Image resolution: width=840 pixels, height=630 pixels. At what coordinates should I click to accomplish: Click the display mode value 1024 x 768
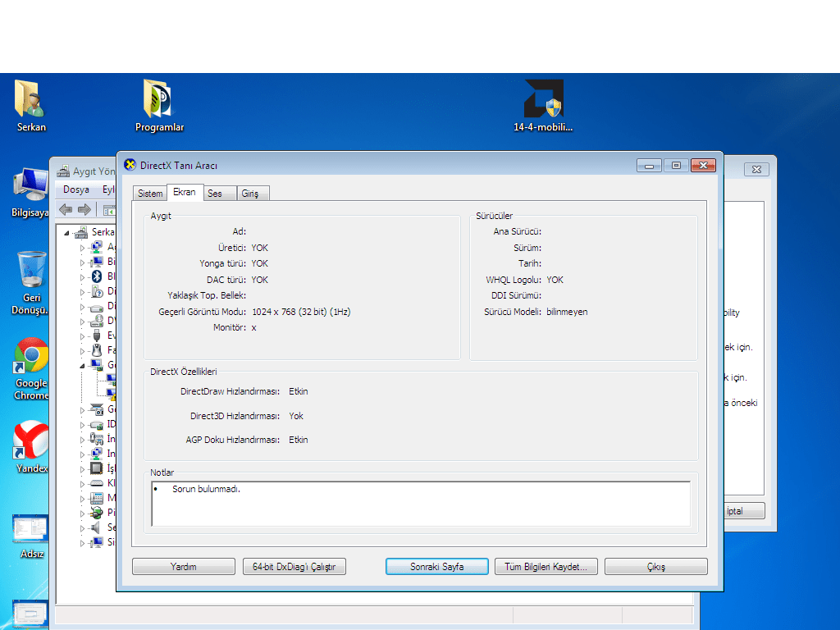(x=301, y=312)
